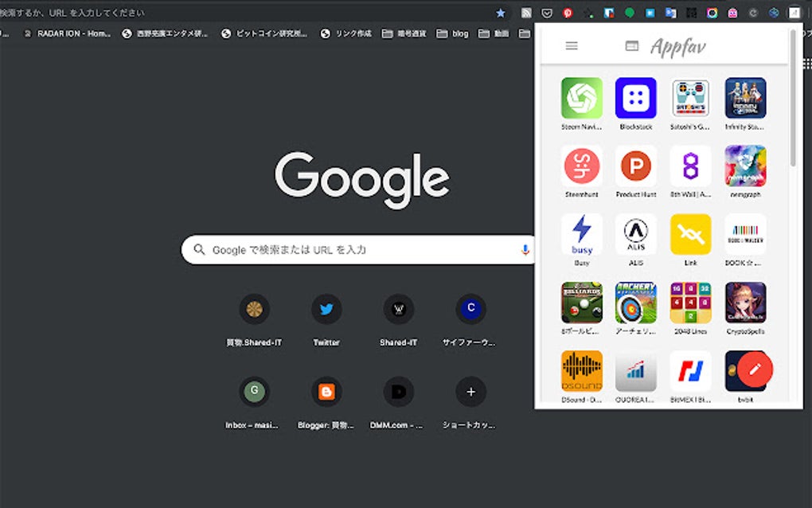Open the BOOK Walker app tile
Image resolution: width=812 pixels, height=508 pixels.
pos(745,235)
